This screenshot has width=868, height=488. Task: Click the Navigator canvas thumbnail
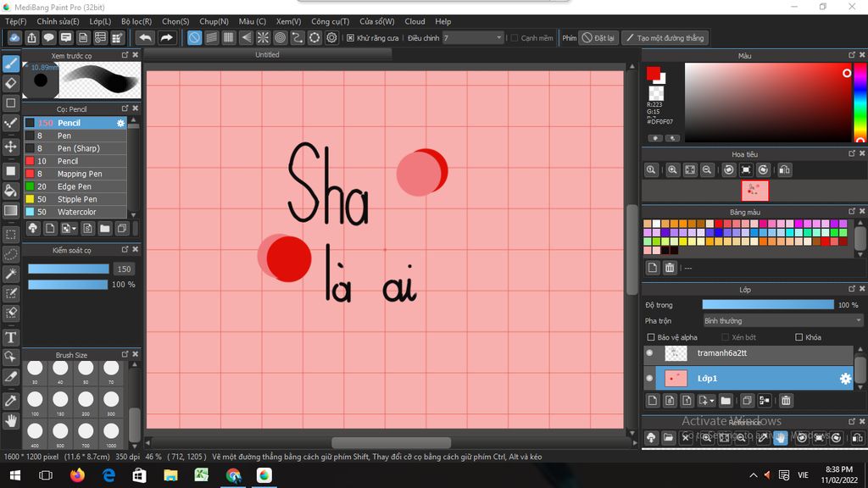pos(755,191)
